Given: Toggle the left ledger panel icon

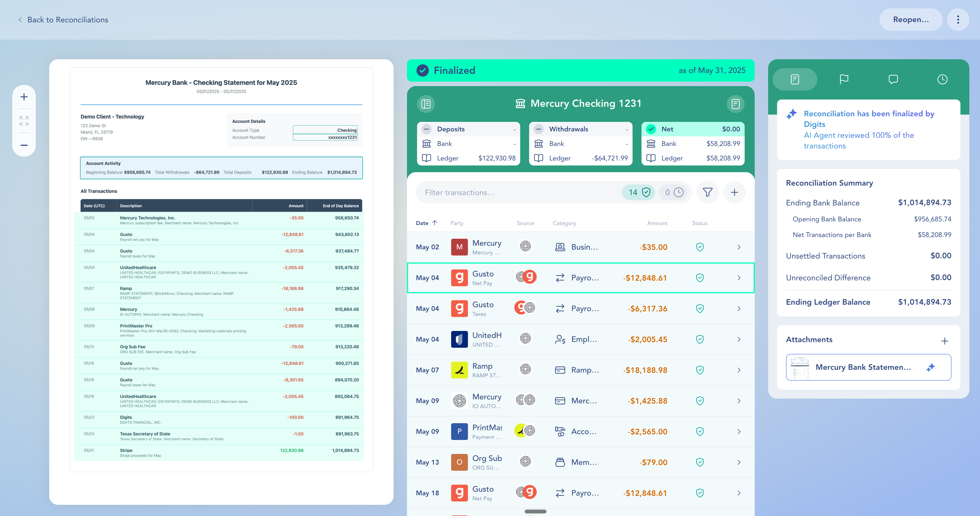Looking at the screenshot, I should (426, 104).
